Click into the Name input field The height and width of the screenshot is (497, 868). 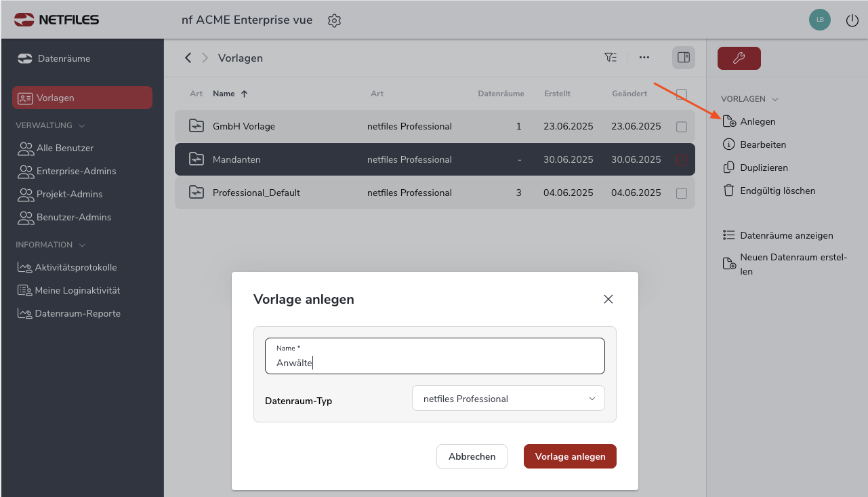point(434,362)
